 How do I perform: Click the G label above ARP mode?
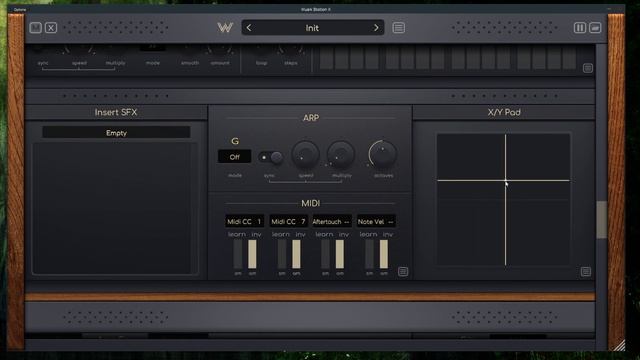click(x=235, y=141)
